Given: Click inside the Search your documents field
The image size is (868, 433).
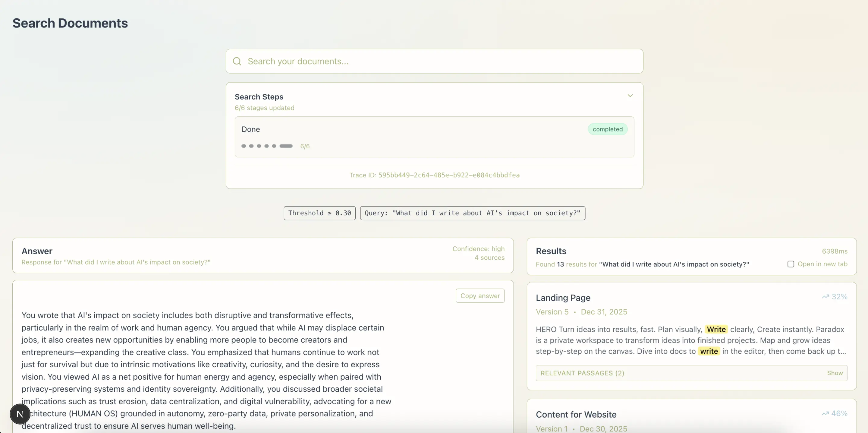Looking at the screenshot, I should [x=371, y=61].
